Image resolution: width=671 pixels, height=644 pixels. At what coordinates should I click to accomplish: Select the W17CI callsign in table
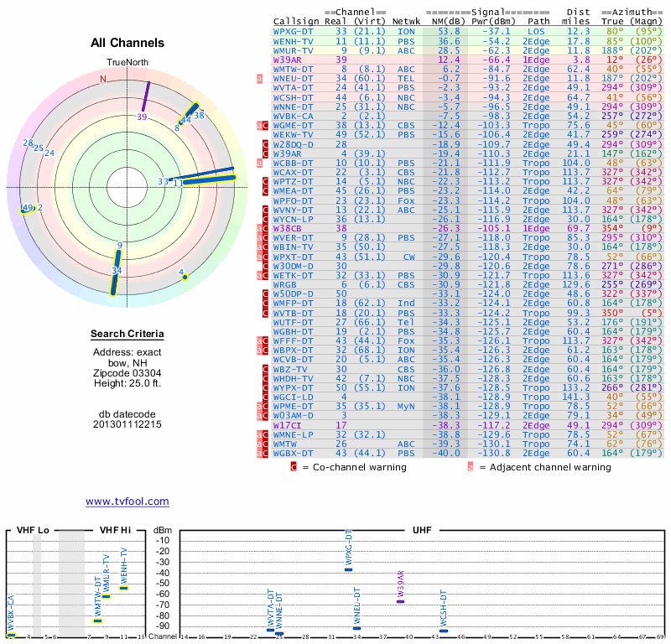[287, 425]
